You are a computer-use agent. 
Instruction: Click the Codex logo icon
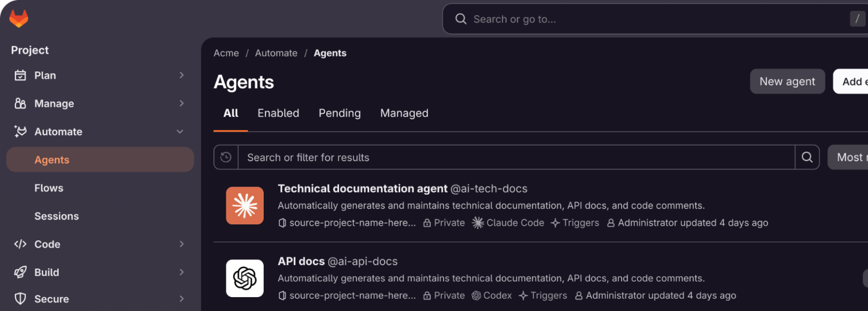[x=476, y=296]
